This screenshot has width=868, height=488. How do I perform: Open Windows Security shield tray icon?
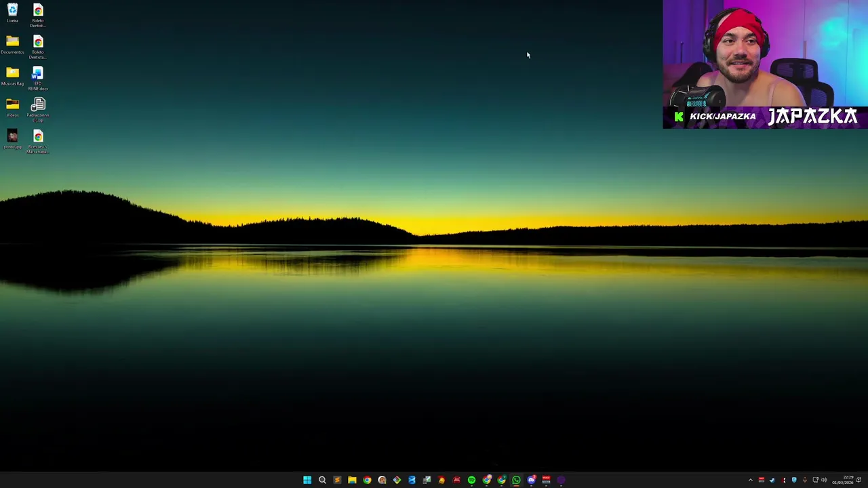(x=794, y=480)
